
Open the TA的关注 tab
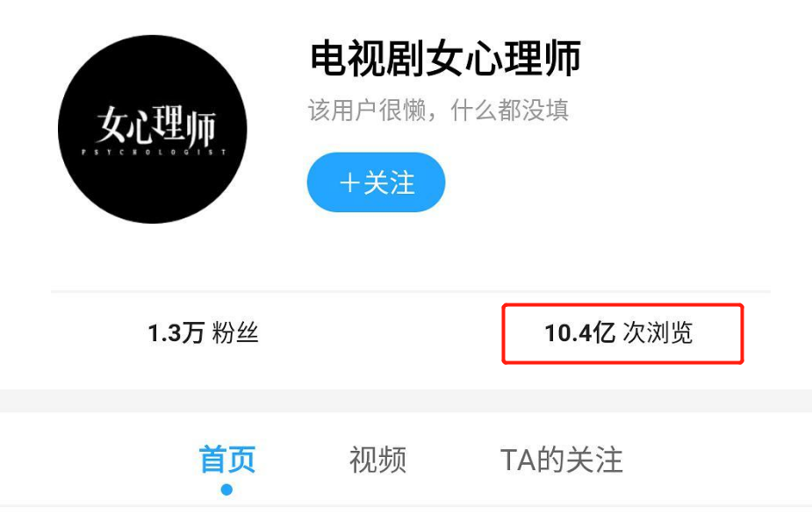pyautogui.click(x=561, y=459)
